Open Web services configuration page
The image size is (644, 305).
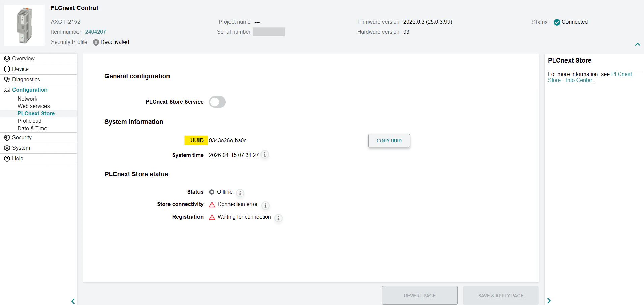click(38, 106)
